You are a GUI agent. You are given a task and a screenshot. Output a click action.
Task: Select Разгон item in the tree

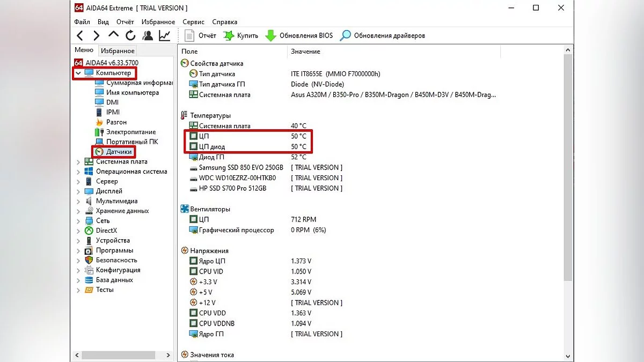click(x=116, y=122)
